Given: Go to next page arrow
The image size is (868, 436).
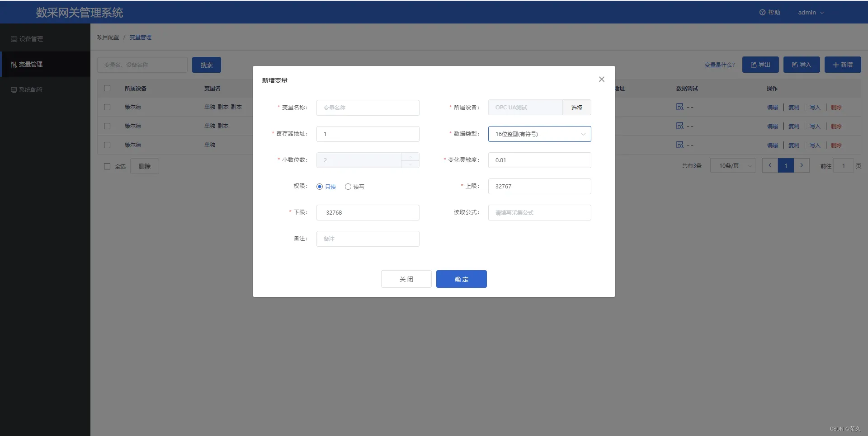Looking at the screenshot, I should pyautogui.click(x=802, y=165).
